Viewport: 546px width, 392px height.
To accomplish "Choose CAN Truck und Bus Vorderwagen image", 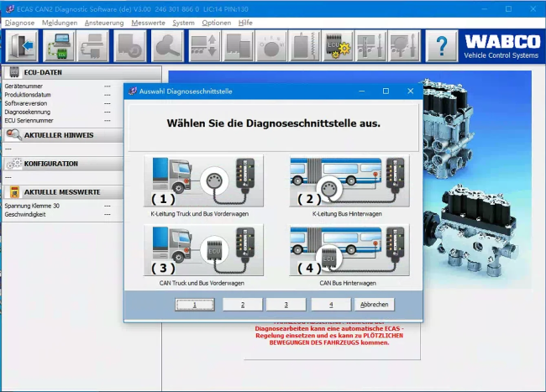I will [x=203, y=251].
